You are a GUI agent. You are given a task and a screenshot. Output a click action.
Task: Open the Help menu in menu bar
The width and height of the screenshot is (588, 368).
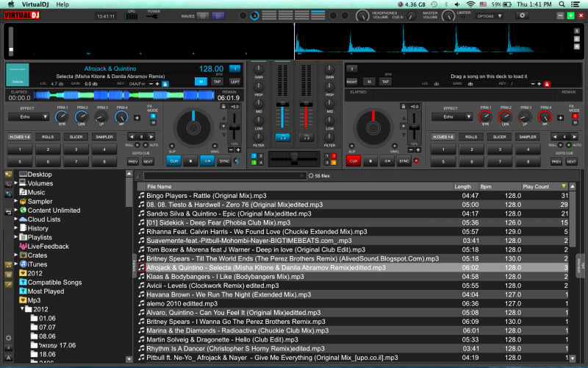click(62, 4)
